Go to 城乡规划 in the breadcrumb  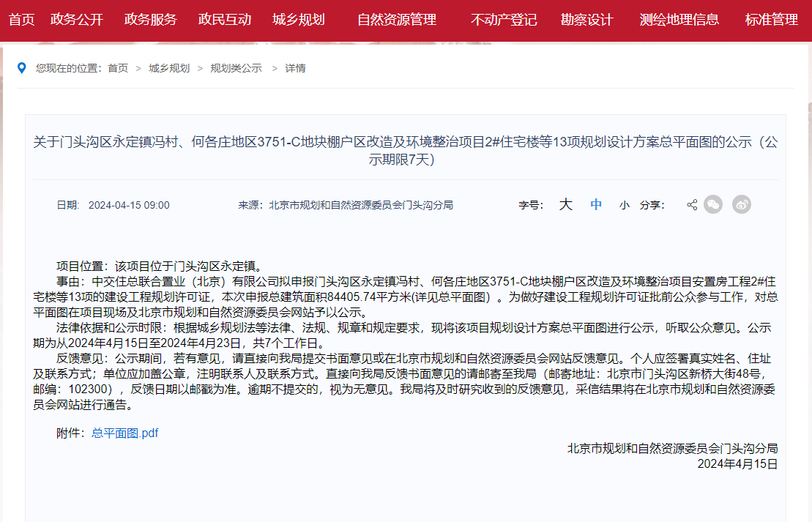point(169,68)
